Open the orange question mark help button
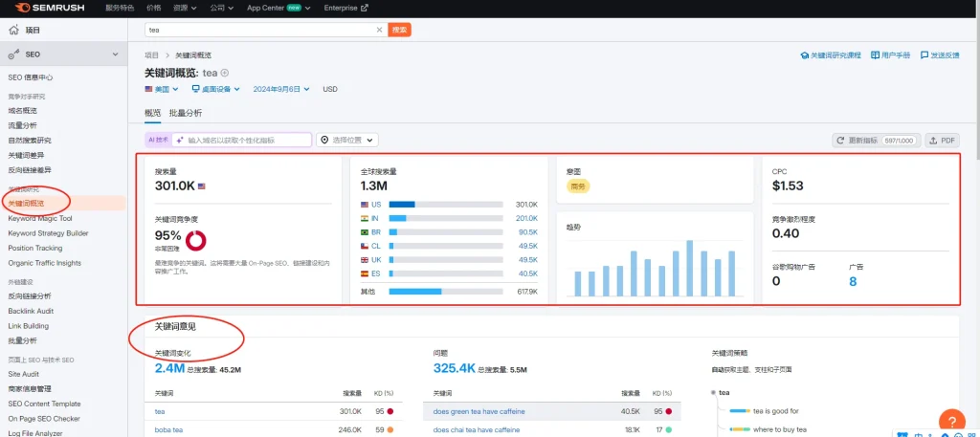The image size is (980, 437). pos(952,422)
